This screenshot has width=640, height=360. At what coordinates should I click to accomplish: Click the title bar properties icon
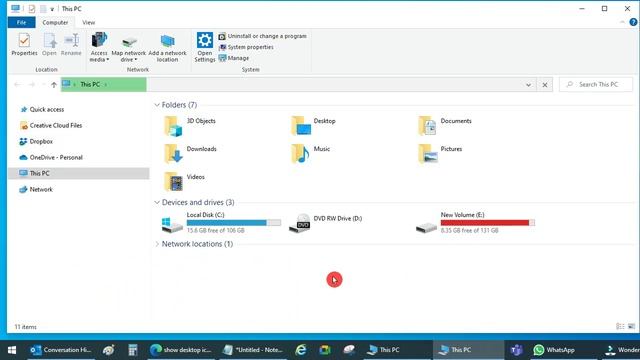(x=32, y=9)
